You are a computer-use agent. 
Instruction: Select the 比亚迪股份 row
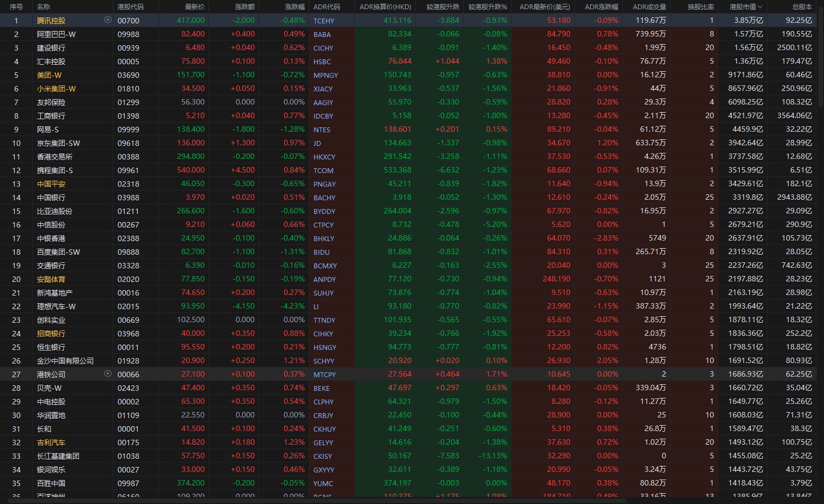54,211
